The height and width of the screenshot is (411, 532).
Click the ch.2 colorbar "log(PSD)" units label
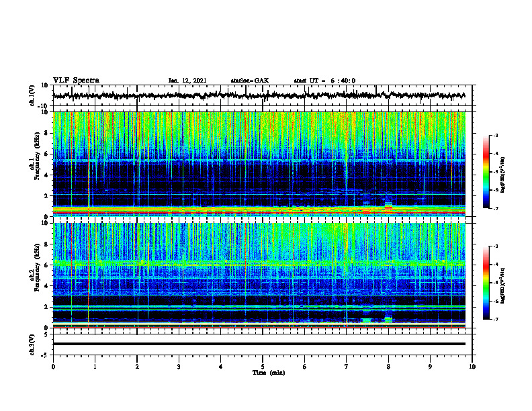click(x=503, y=285)
